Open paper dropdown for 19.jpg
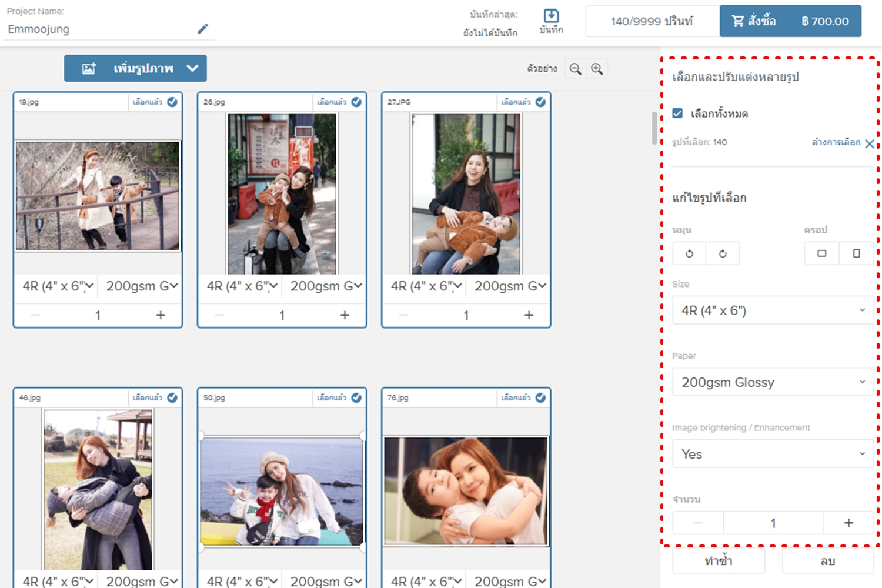Screen dimensions: 882x588 click(141, 286)
